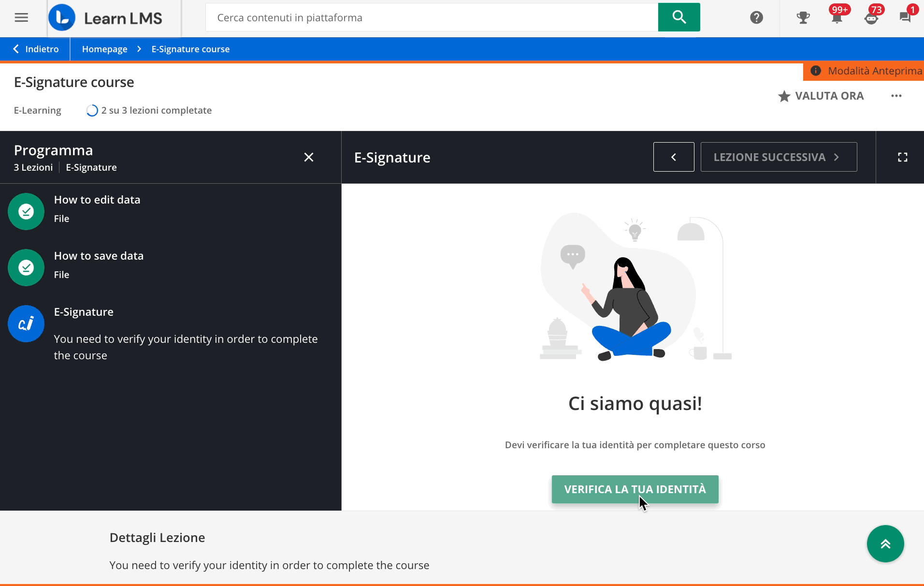Go back using Indietro link
This screenshot has width=924, height=586.
point(36,49)
